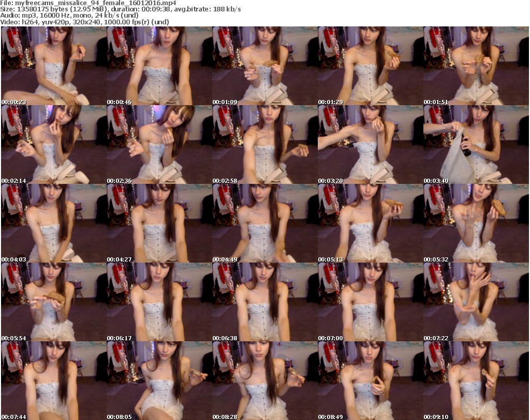Open the frame marked 00:04:27

point(159,223)
